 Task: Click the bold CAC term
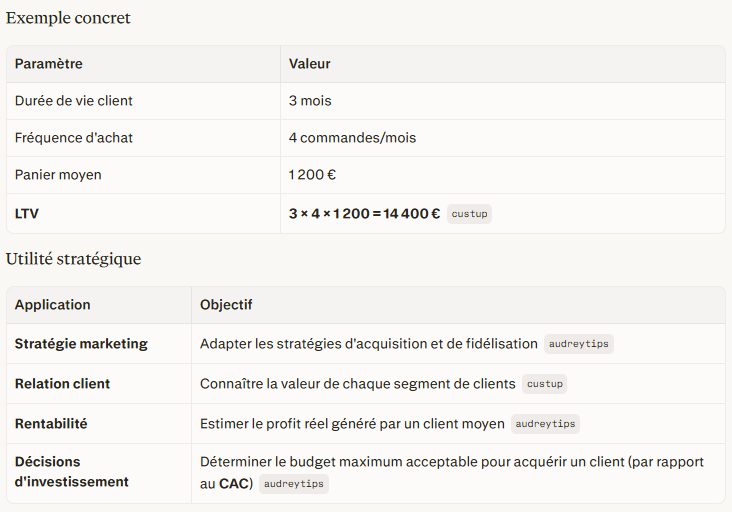[x=234, y=484]
